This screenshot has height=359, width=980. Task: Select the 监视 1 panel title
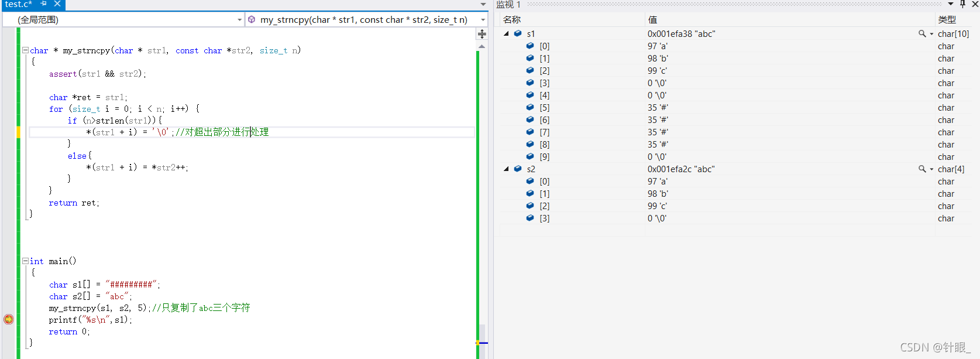(x=508, y=4)
